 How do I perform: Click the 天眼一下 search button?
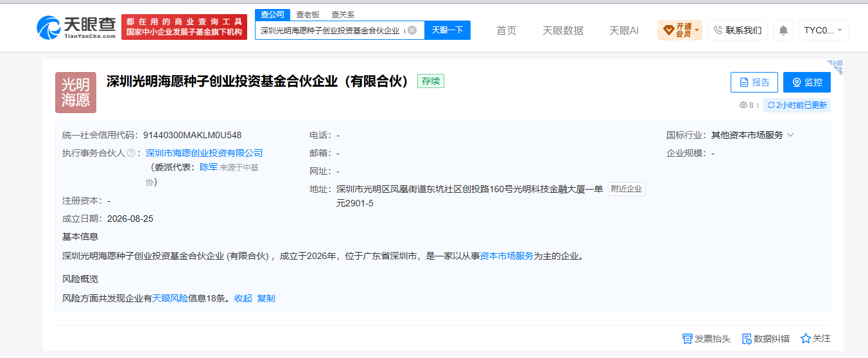447,30
